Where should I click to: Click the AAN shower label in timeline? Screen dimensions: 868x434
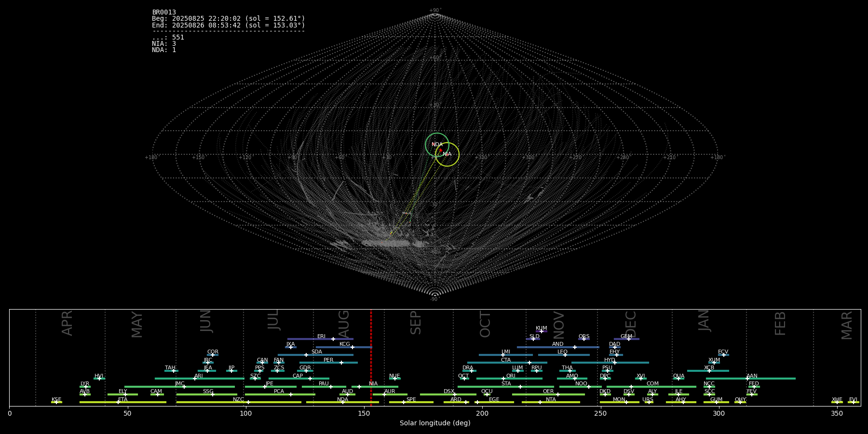pyautogui.click(x=752, y=376)
